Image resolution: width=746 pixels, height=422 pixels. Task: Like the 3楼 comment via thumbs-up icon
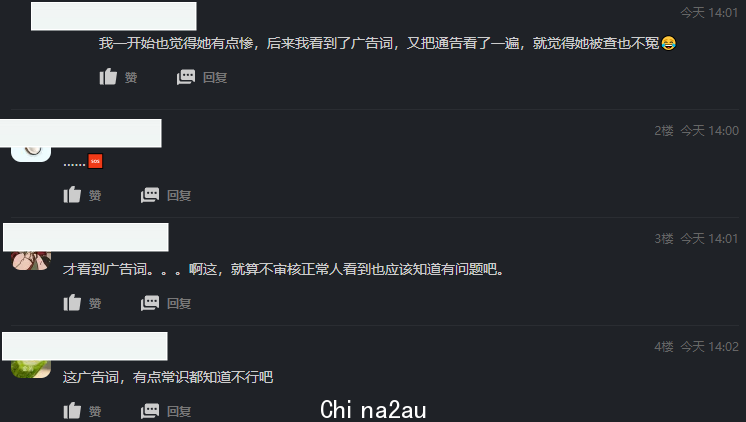pyautogui.click(x=72, y=303)
